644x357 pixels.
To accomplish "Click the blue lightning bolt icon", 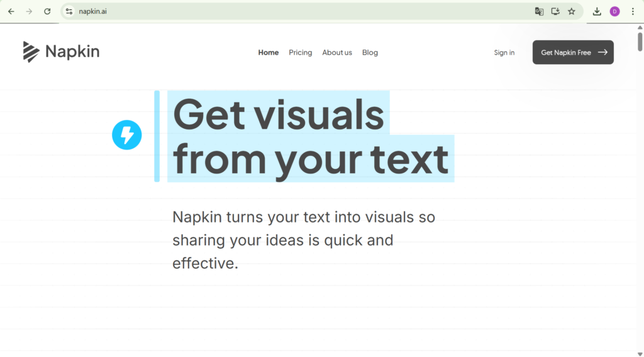I will point(127,135).
